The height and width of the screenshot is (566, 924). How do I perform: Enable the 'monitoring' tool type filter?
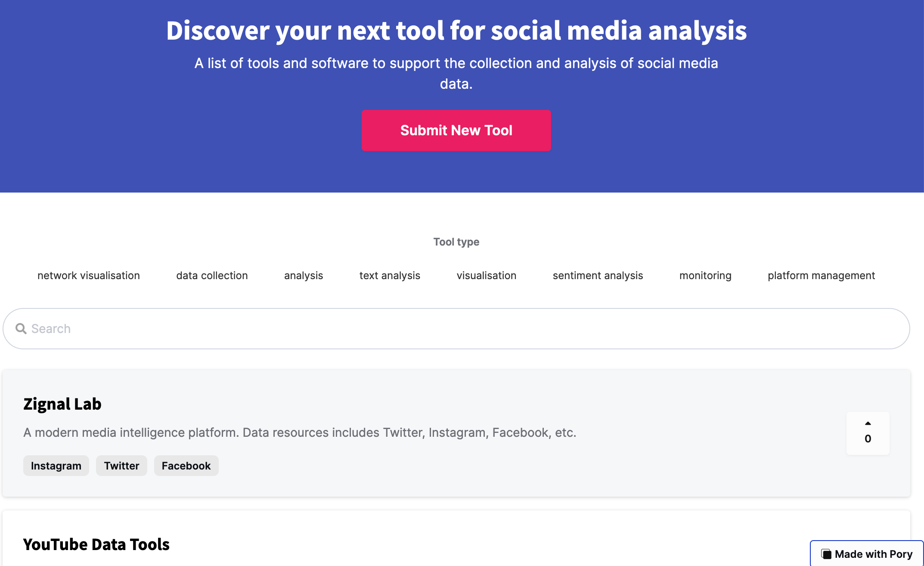coord(705,275)
